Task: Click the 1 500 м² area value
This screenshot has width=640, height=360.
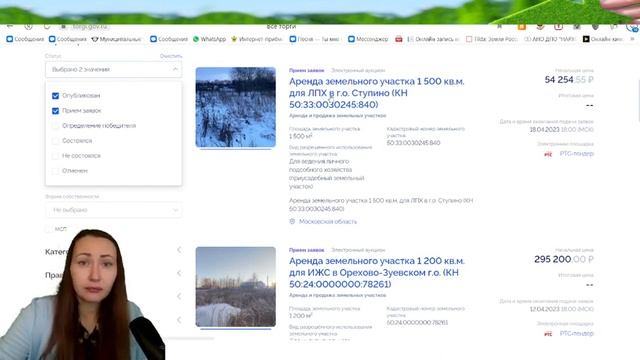Action: coord(300,136)
